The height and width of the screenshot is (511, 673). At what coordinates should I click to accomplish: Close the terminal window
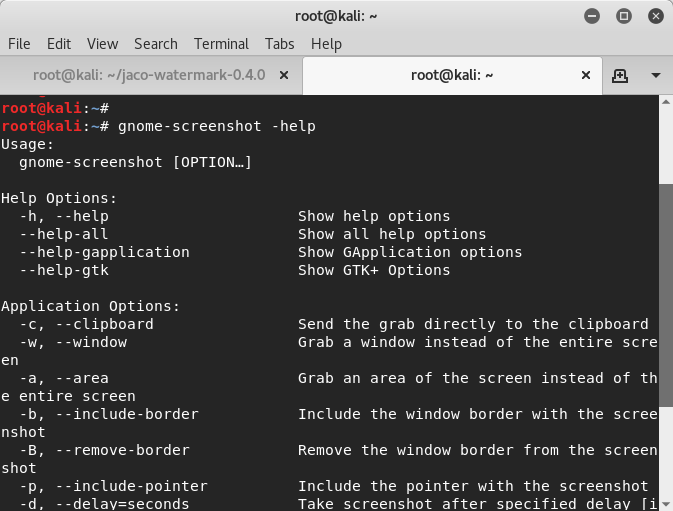[656, 16]
